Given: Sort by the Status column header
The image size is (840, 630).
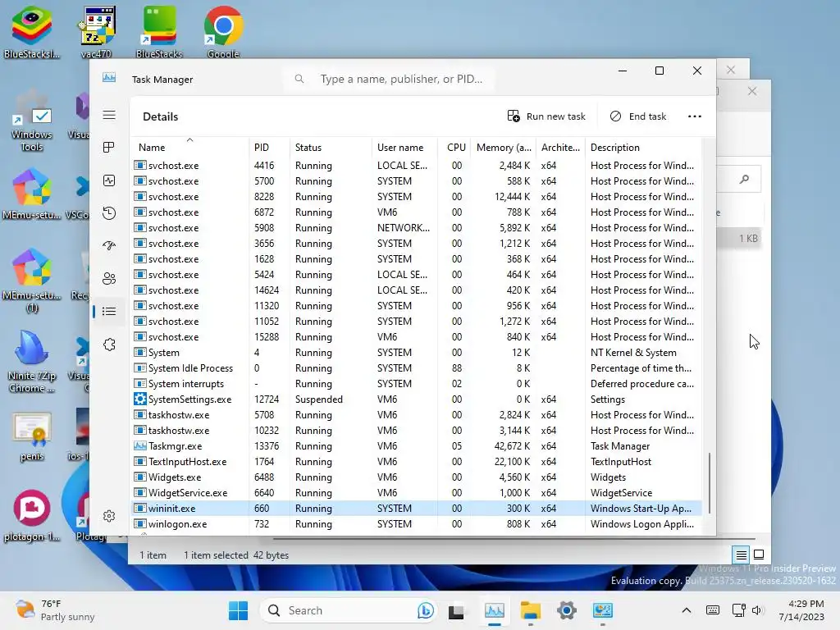Looking at the screenshot, I should 331,148.
